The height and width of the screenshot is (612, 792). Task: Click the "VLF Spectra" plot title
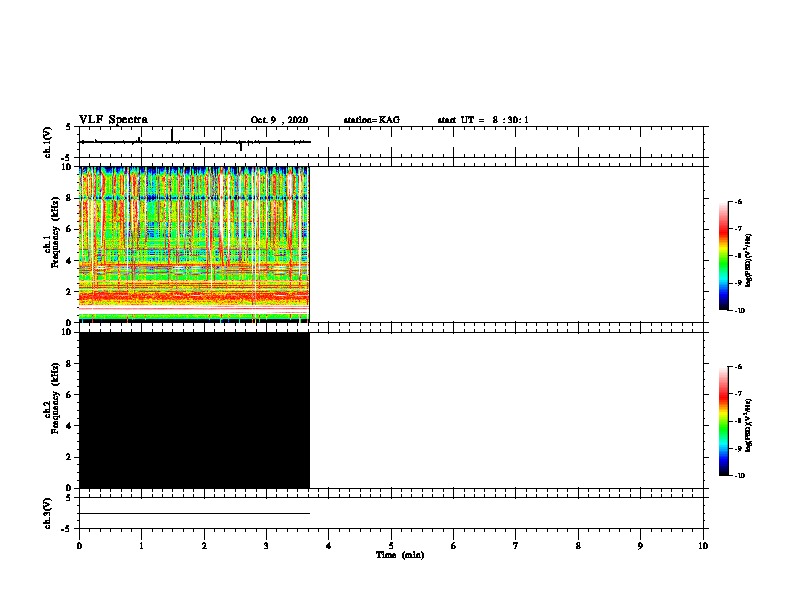pyautogui.click(x=113, y=120)
